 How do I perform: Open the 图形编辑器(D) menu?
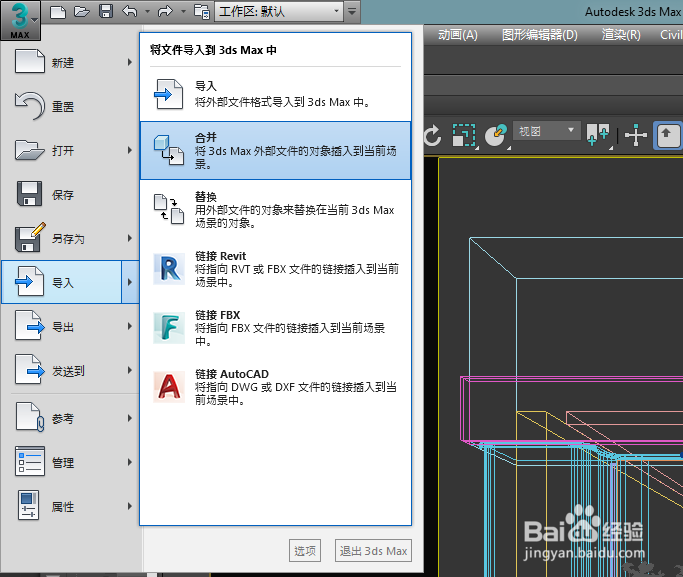(x=540, y=34)
